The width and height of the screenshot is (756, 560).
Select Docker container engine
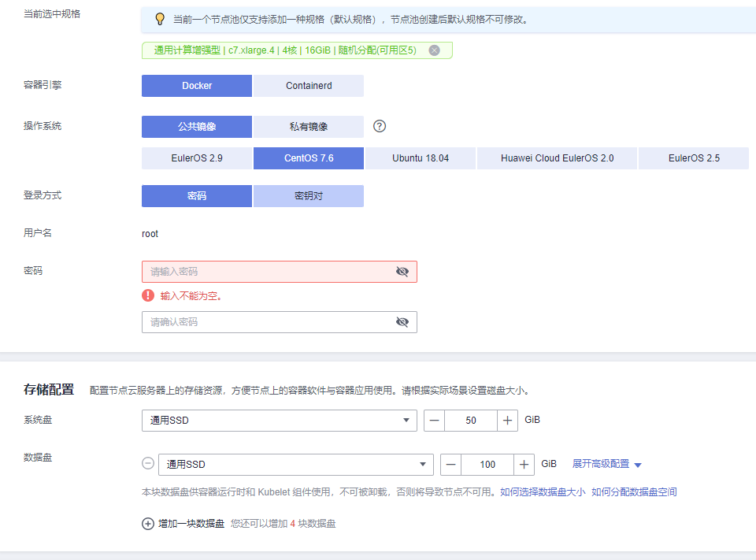click(x=197, y=86)
